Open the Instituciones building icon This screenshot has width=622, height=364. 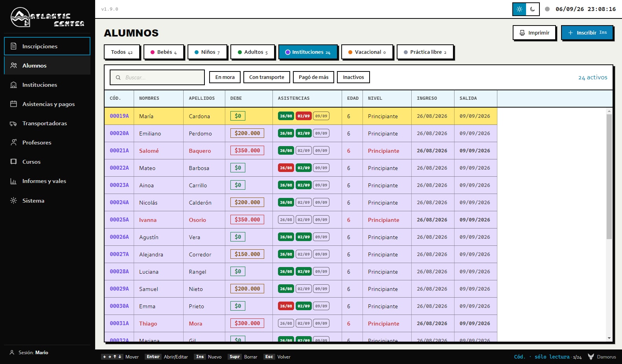pyautogui.click(x=13, y=84)
